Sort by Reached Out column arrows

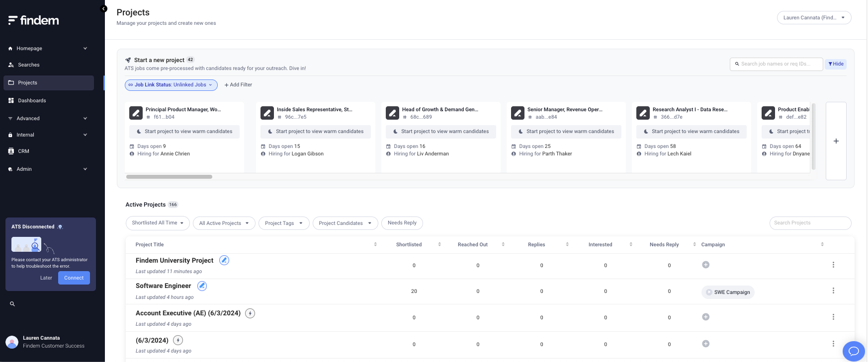click(503, 244)
